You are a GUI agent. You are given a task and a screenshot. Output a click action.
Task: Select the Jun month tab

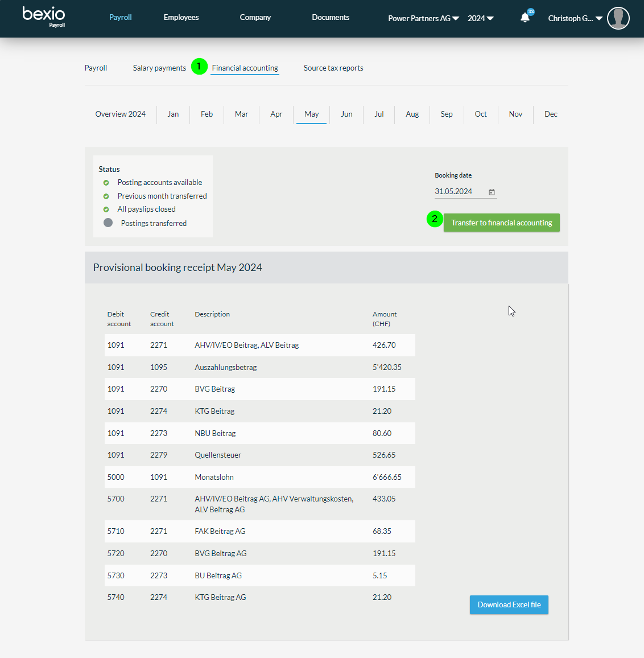[x=346, y=114]
